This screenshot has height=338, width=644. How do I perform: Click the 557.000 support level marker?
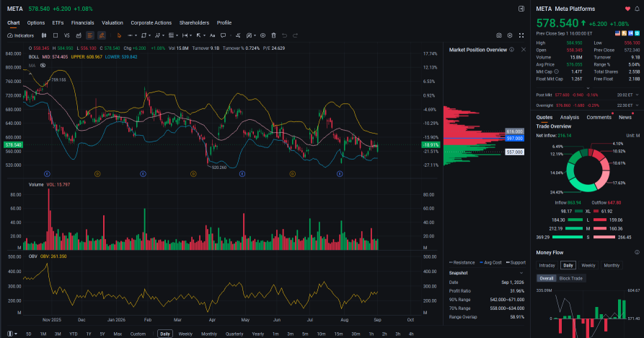pos(514,152)
